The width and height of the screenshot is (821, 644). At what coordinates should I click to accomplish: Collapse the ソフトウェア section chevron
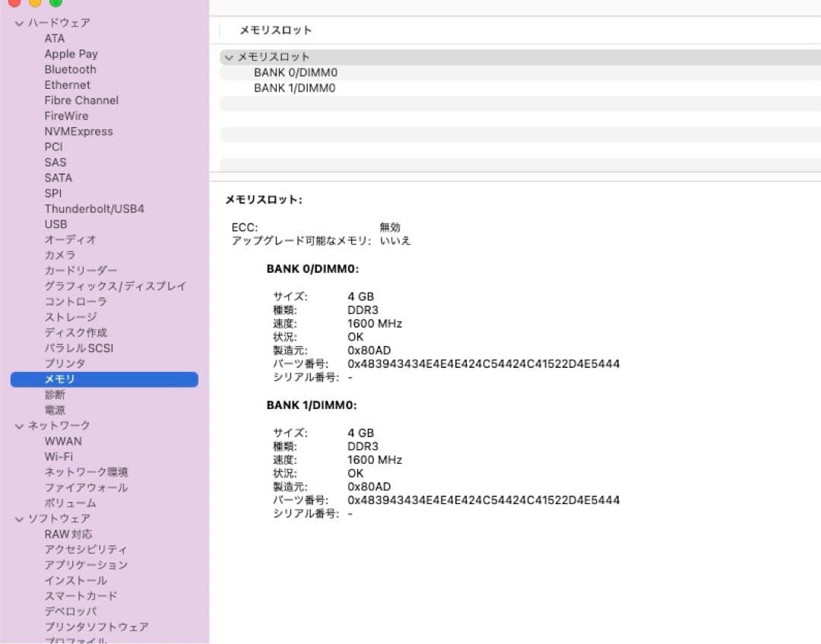point(19,519)
